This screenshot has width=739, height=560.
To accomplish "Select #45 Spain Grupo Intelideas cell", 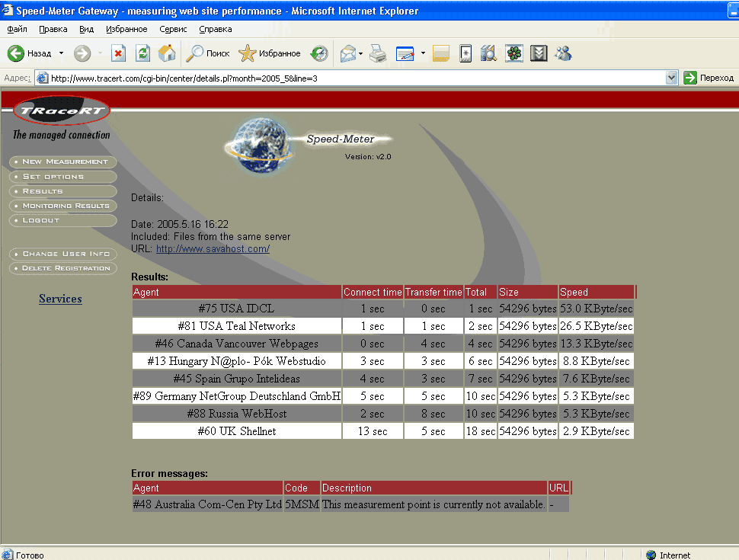I will 237,379.
